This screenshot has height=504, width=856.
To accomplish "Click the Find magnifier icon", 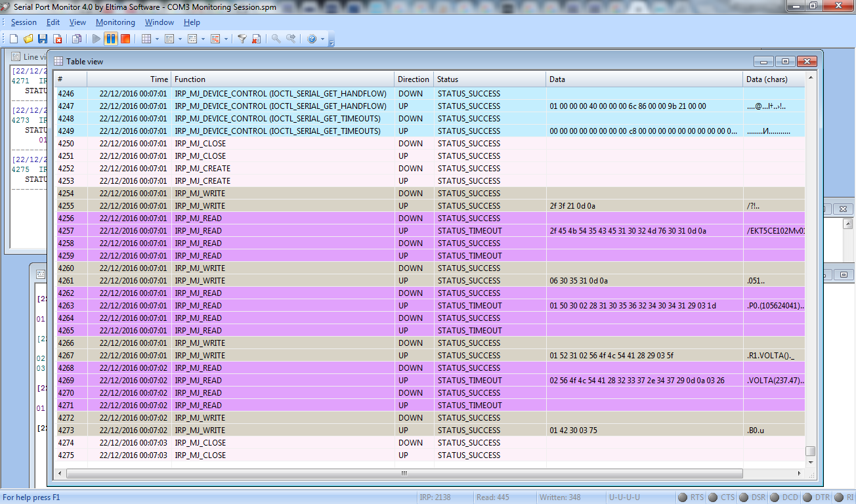I will click(x=276, y=39).
